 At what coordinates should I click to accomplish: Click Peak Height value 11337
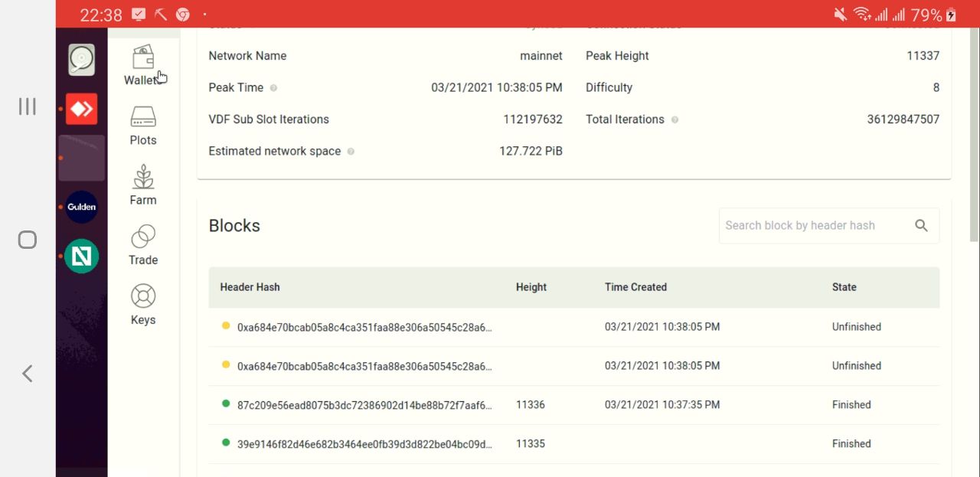[923, 56]
